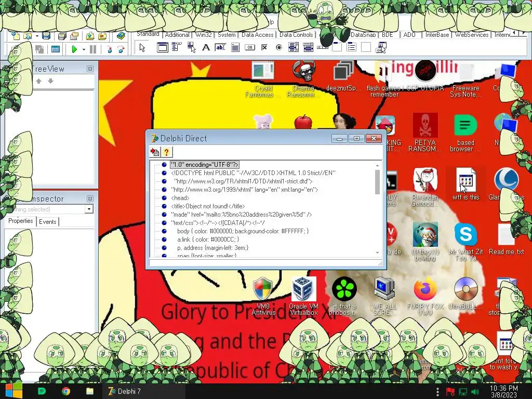The image size is (532, 399).
Task: Move item up in Object TreeView
Action: [x=38, y=81]
